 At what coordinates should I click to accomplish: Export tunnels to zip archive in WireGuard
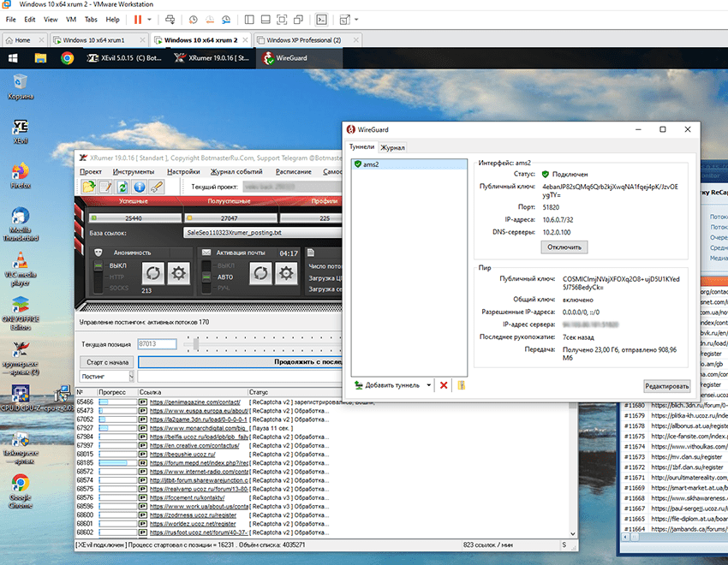(x=461, y=385)
